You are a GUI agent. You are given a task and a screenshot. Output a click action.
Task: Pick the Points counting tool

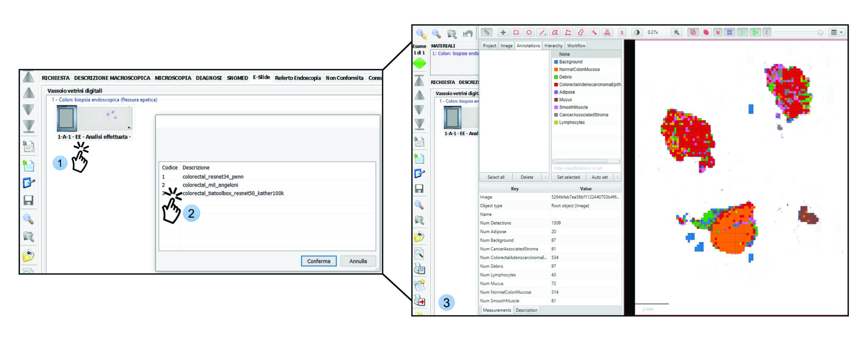607,33
